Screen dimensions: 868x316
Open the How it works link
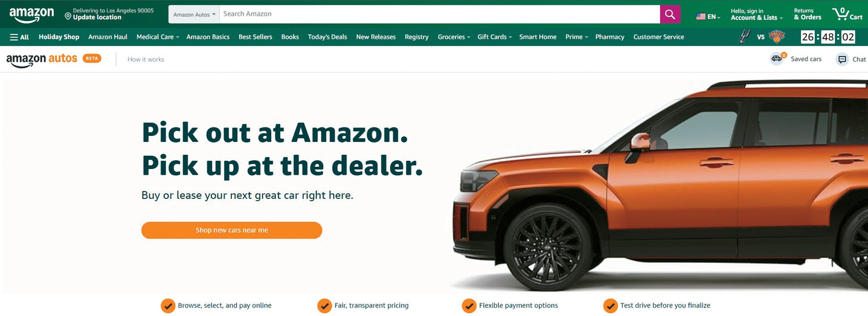tap(146, 59)
